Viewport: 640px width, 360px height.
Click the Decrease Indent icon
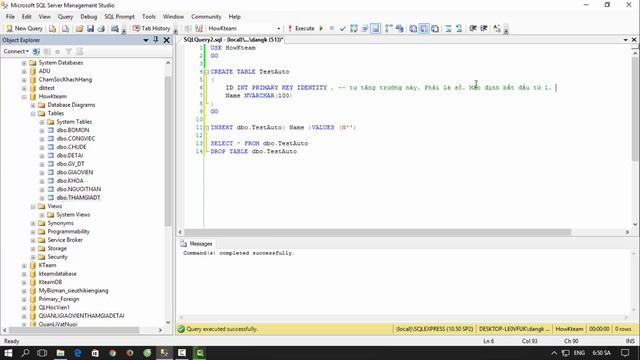pos(473,28)
